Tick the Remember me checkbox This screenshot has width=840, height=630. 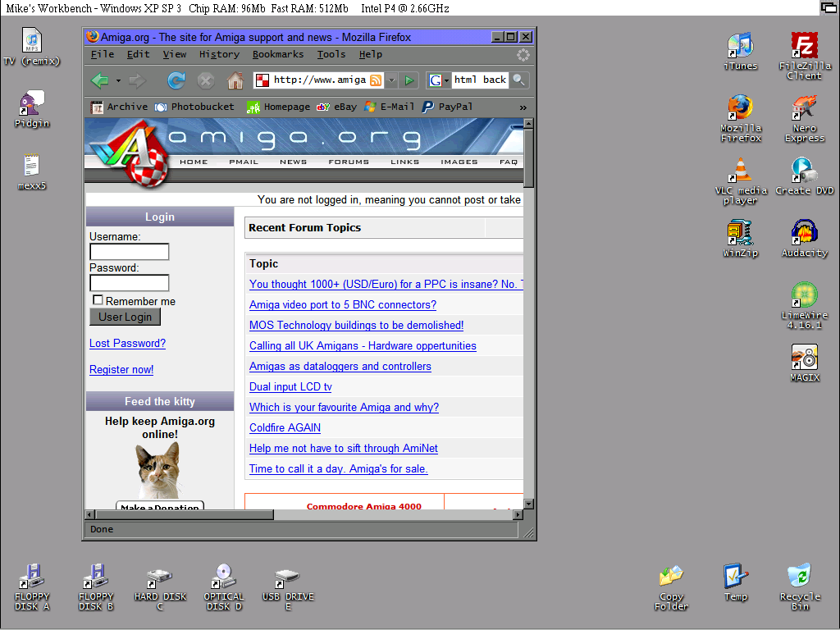tap(98, 300)
